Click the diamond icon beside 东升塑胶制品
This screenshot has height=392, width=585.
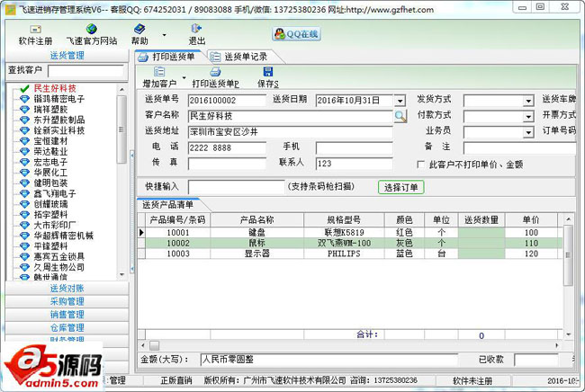(x=24, y=120)
